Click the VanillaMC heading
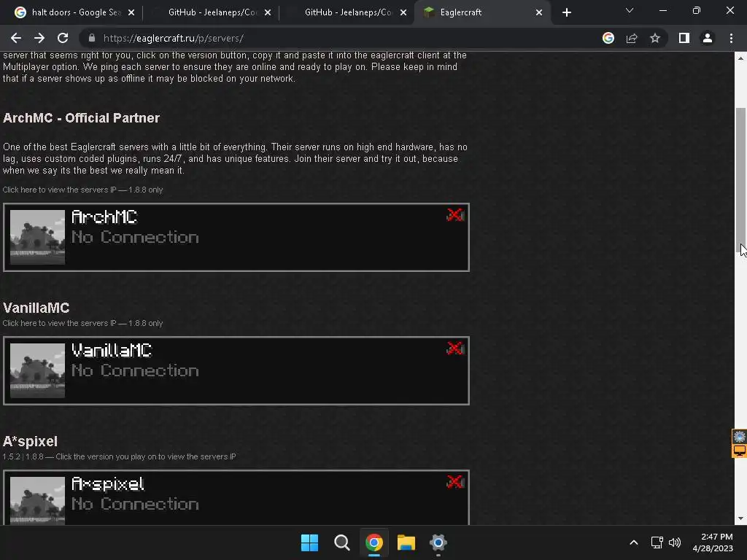 pyautogui.click(x=36, y=308)
